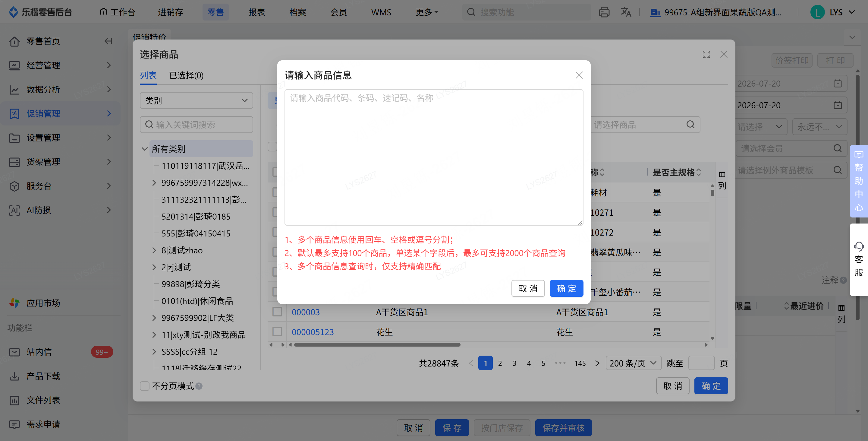Click the 不分页模式 help question icon
This screenshot has width=868, height=441.
click(199, 386)
